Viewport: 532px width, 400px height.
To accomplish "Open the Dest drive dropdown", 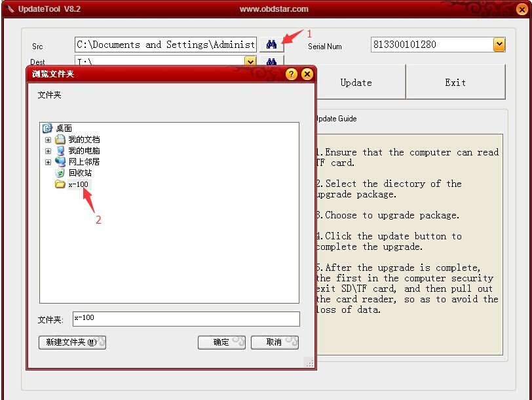I will point(250,62).
